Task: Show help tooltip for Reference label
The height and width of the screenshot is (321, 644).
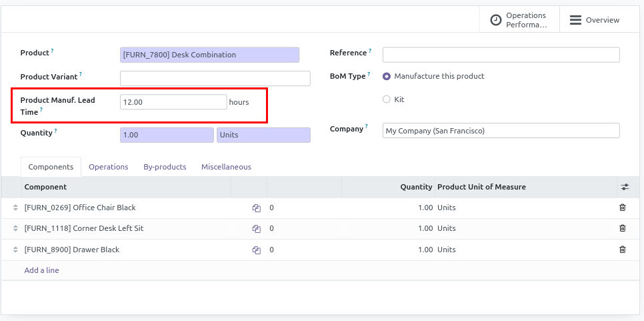Action: pos(369,50)
